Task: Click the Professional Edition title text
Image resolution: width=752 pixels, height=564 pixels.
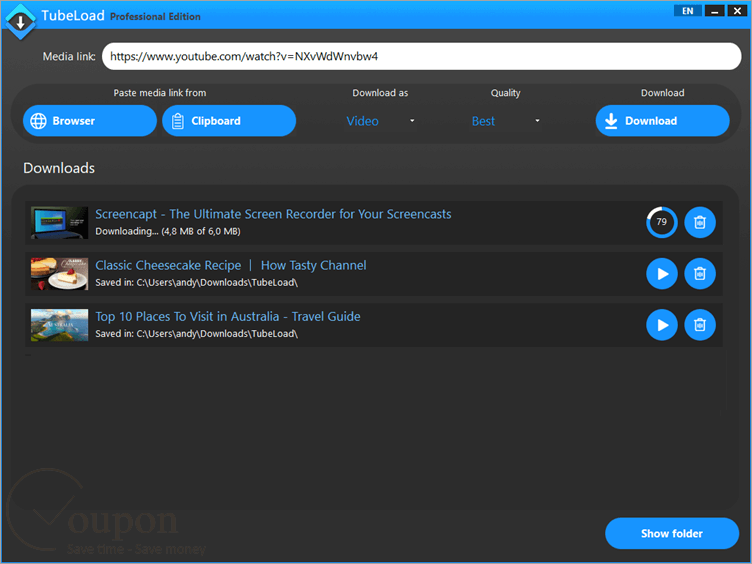Action: click(155, 17)
